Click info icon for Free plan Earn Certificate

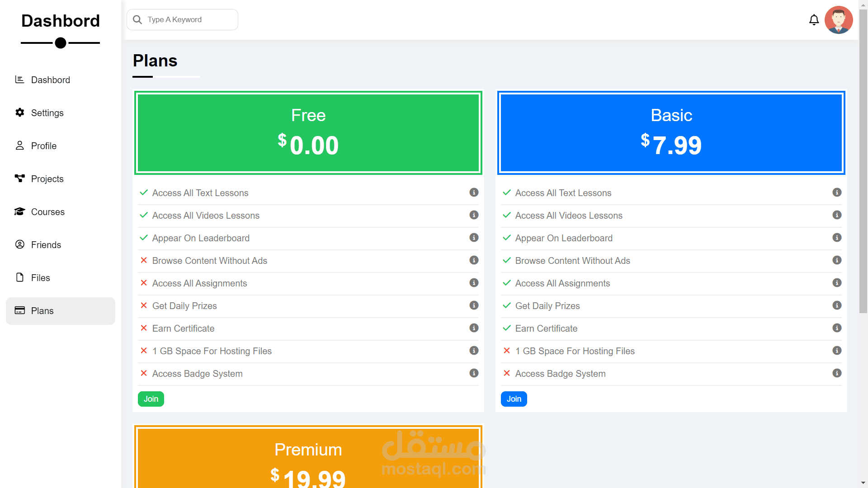[474, 328]
